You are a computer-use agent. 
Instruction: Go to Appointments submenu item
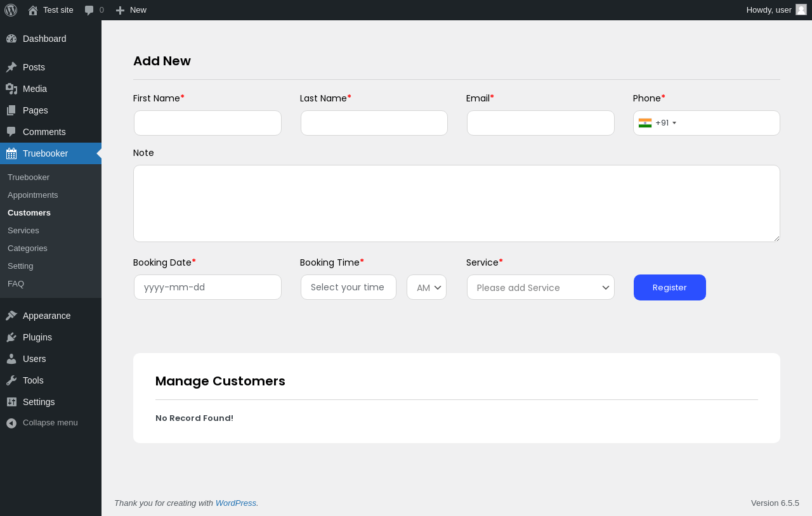click(x=33, y=195)
